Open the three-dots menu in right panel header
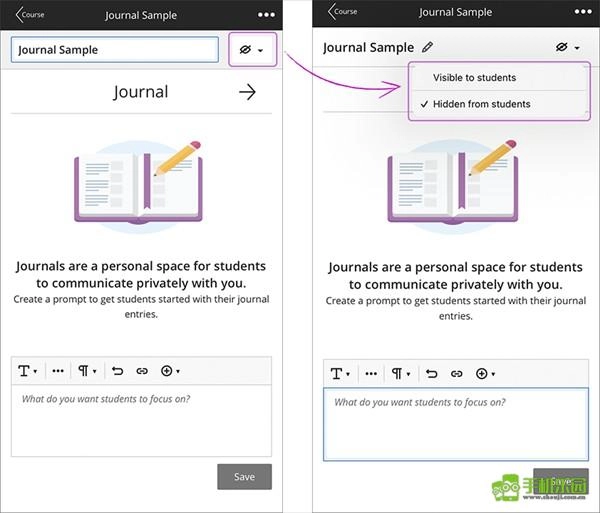600x513 pixels. click(x=578, y=12)
